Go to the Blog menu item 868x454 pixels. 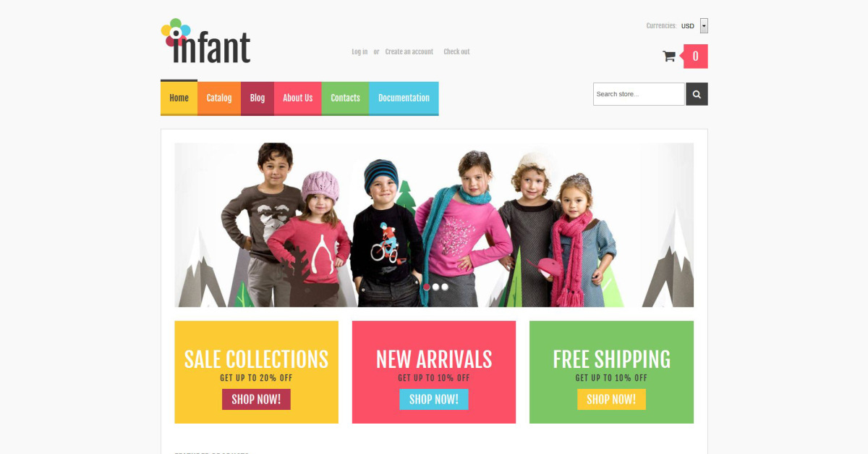(258, 98)
